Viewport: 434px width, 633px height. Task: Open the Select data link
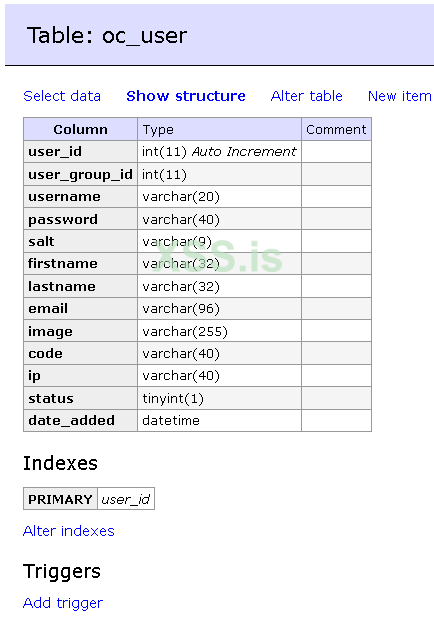(62, 96)
